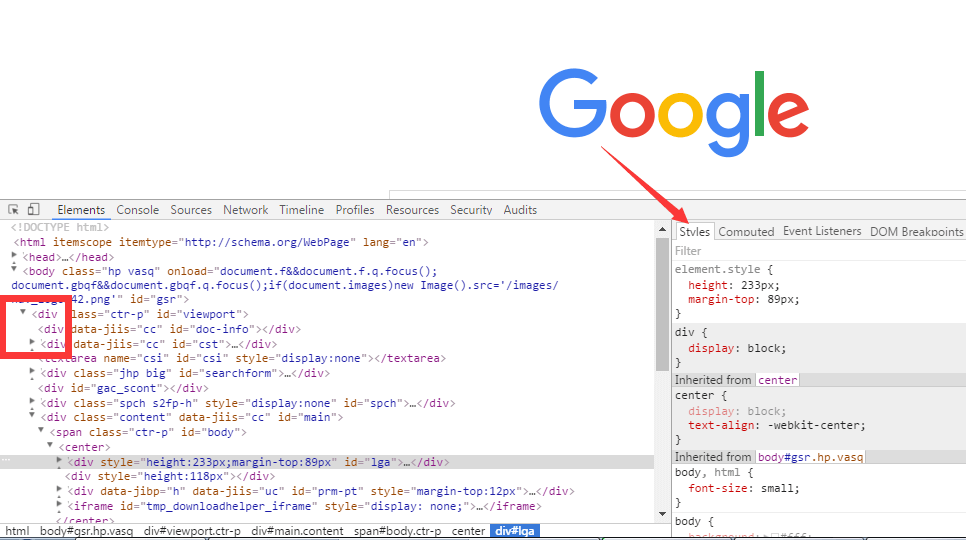Viewport: 966px width, 540px height.
Task: Click the DOM tree scrollbar thumb
Action: [x=662, y=305]
